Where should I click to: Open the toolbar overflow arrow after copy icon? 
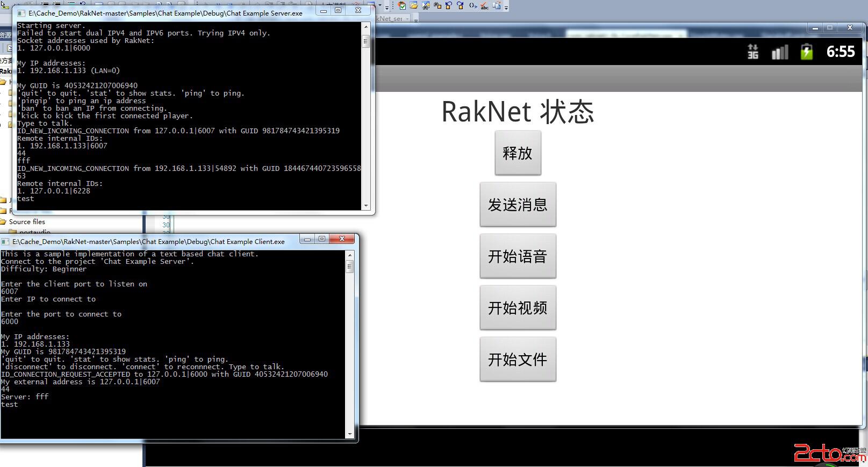(506, 6)
